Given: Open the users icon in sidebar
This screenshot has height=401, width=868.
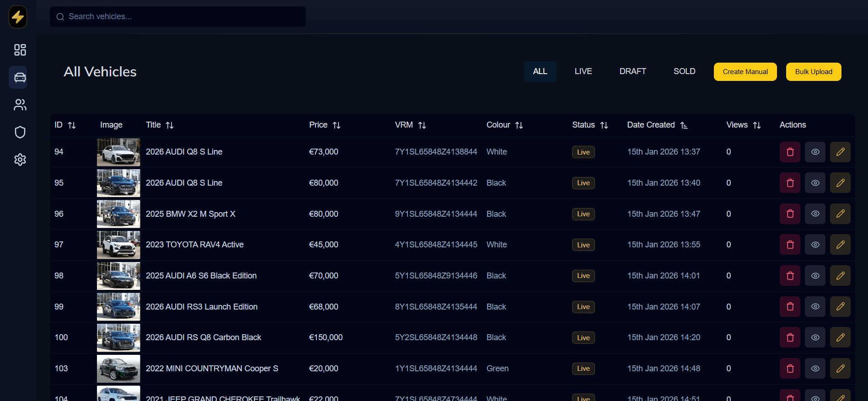Looking at the screenshot, I should coord(20,105).
